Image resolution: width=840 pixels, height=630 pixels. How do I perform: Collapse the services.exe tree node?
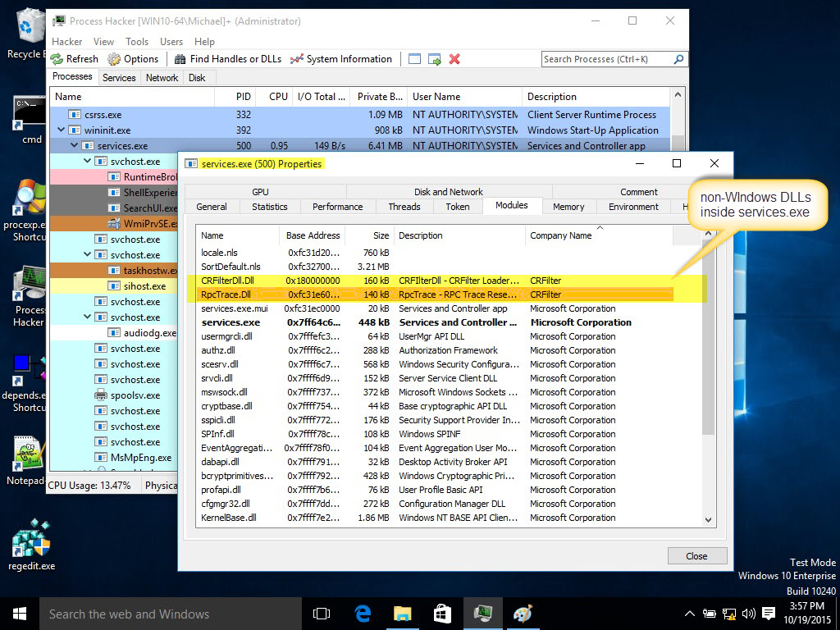[75, 145]
